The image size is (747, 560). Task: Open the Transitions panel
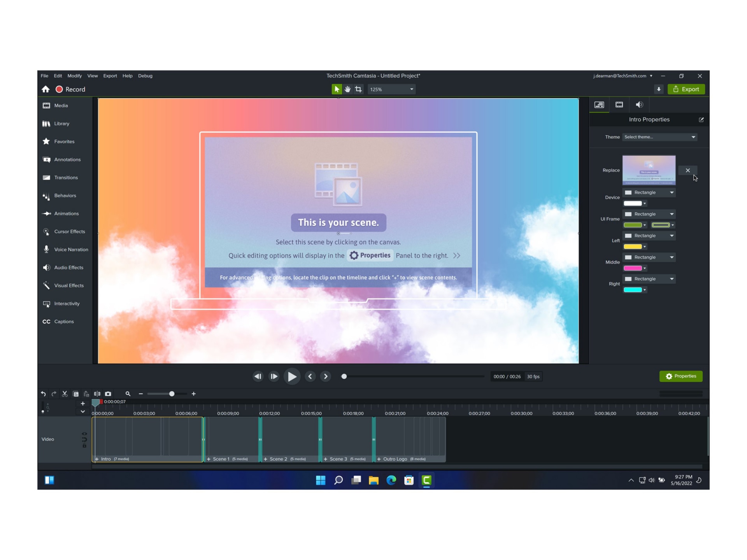point(65,177)
